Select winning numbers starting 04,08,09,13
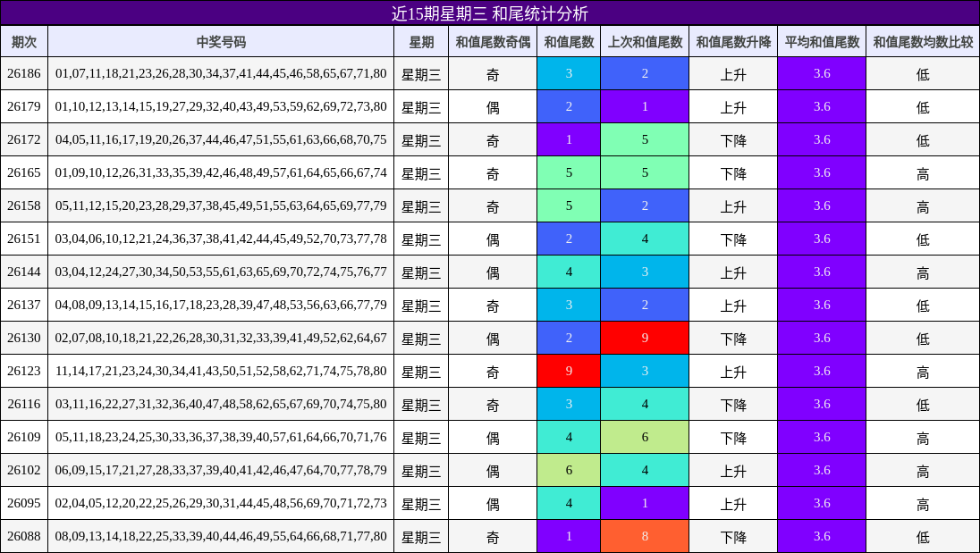This screenshot has height=553, width=980. (221, 306)
